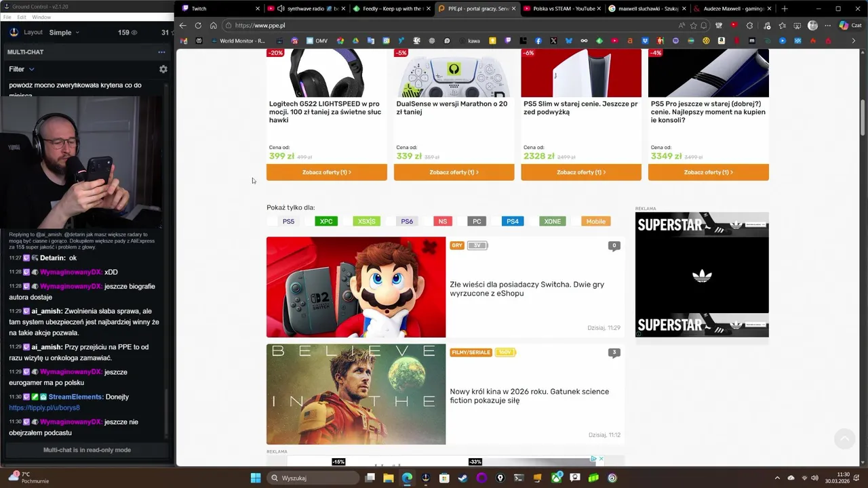868x488 pixels.
Task: Toggle the XSX|S platform filter checkbox
Action: pyautogui.click(x=347, y=222)
